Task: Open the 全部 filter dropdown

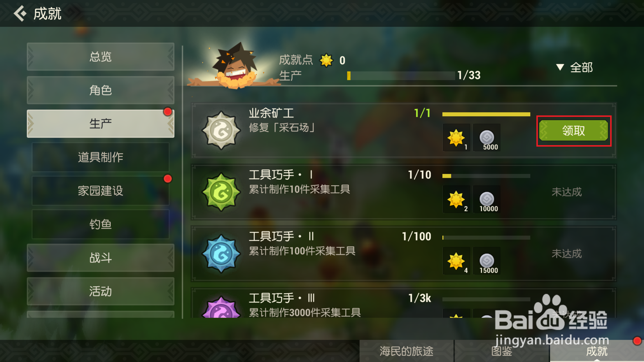Action: (x=575, y=67)
